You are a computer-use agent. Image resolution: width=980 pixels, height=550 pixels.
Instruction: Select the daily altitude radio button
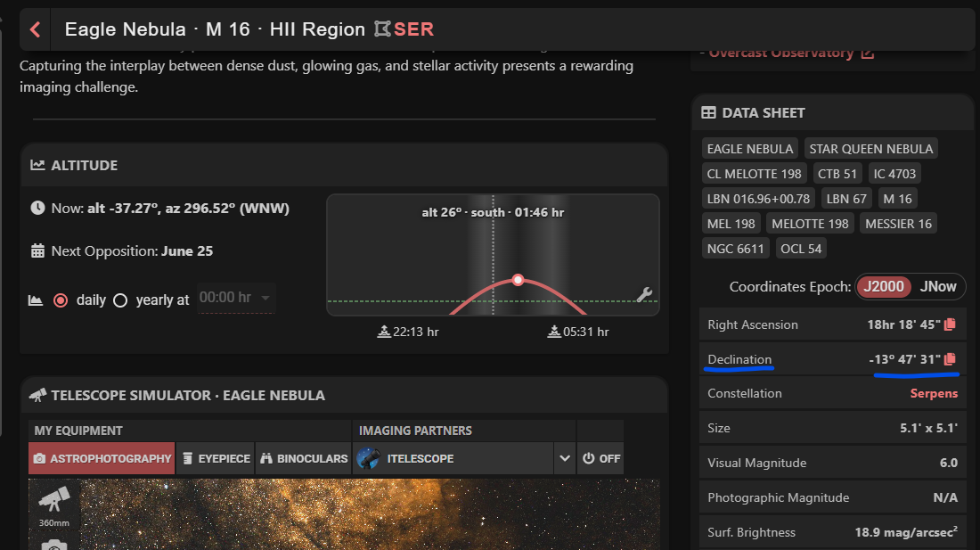(x=61, y=300)
